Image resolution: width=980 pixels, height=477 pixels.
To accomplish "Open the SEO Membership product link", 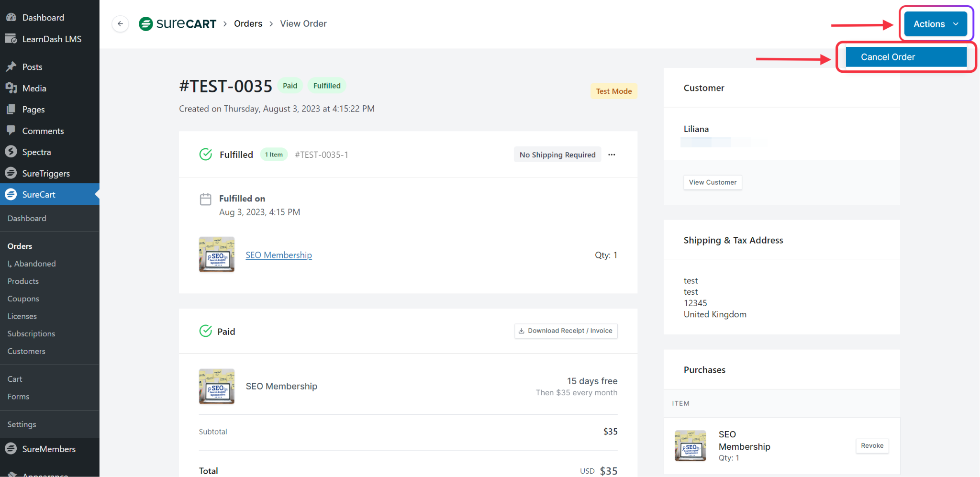I will pos(278,255).
